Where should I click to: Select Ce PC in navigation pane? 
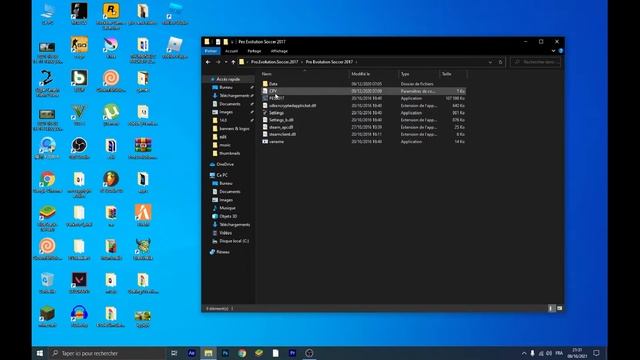222,175
